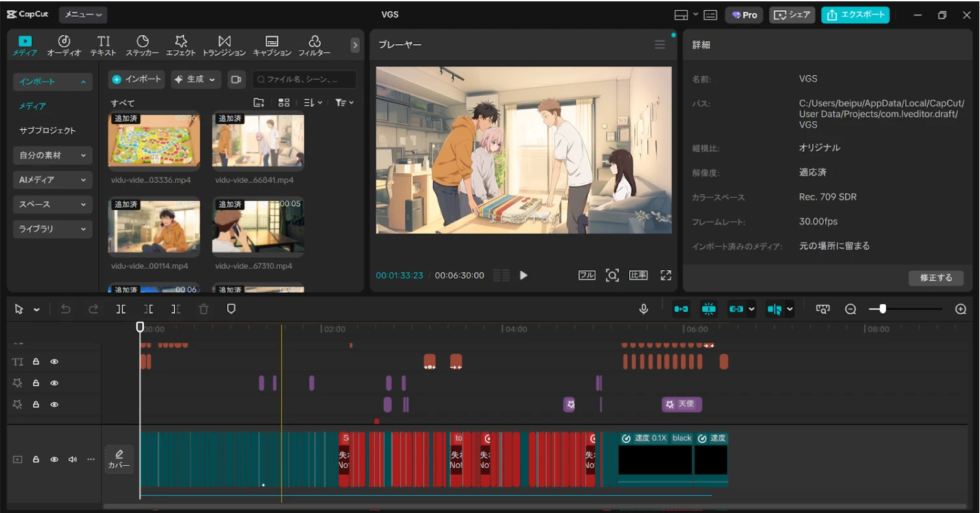Toggle preview axis
Viewport: 980px width, 513px height.
pyautogui.click(x=774, y=309)
